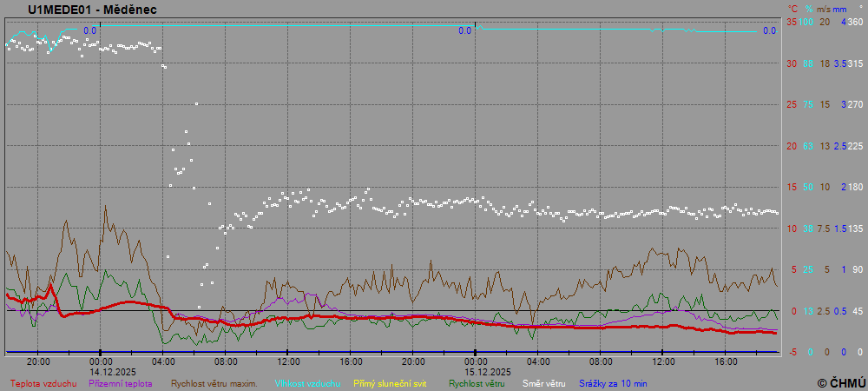Select the cyan 'Vlhkost vzduchu' legend entry
The width and height of the screenshot is (868, 391).
pos(307,383)
